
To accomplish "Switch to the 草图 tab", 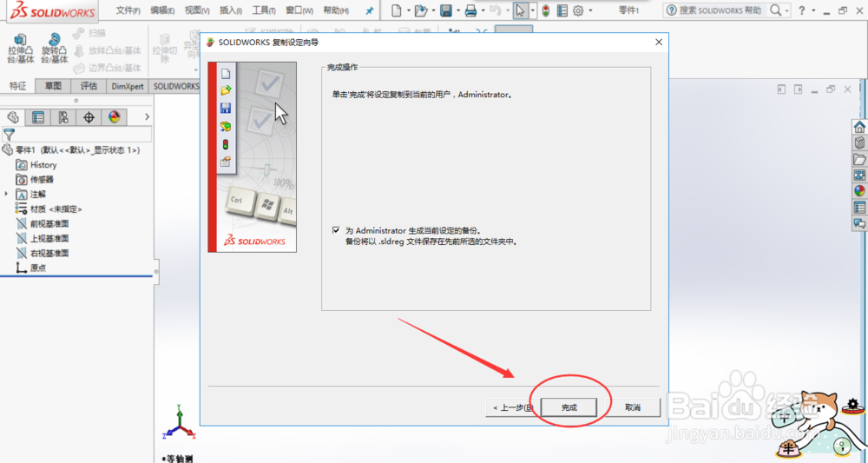I will pos(53,86).
